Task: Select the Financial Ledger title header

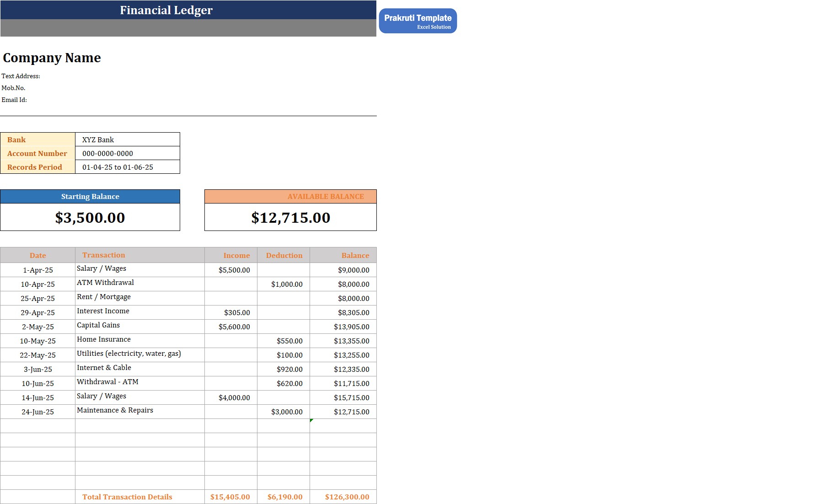Action: tap(188, 10)
